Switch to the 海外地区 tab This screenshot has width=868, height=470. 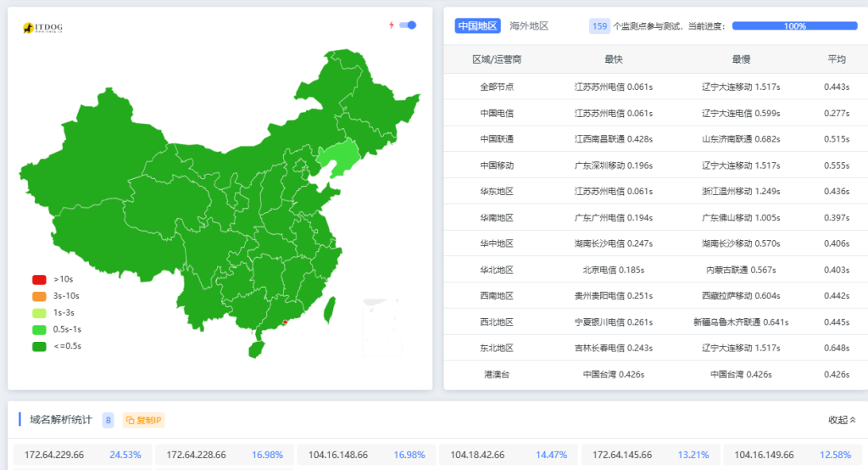click(529, 26)
